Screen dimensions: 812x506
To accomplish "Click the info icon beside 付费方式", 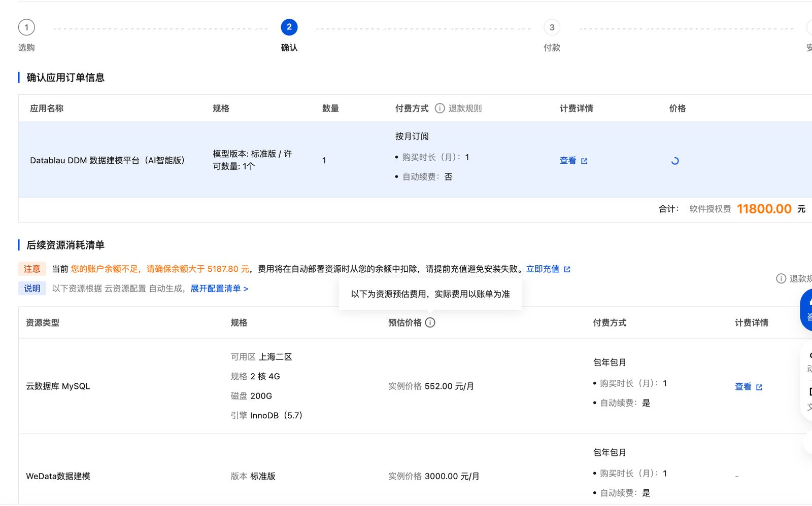I will 440,109.
